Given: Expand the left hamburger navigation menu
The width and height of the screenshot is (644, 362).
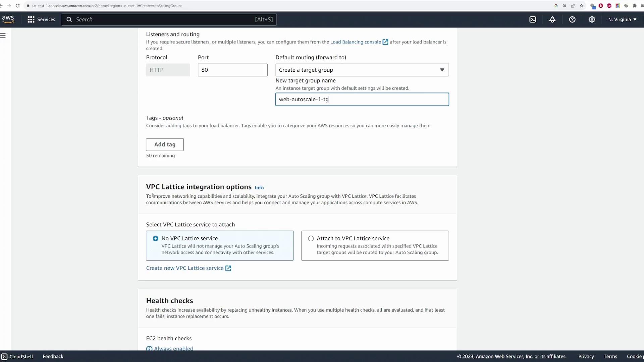Looking at the screenshot, I should [3, 36].
